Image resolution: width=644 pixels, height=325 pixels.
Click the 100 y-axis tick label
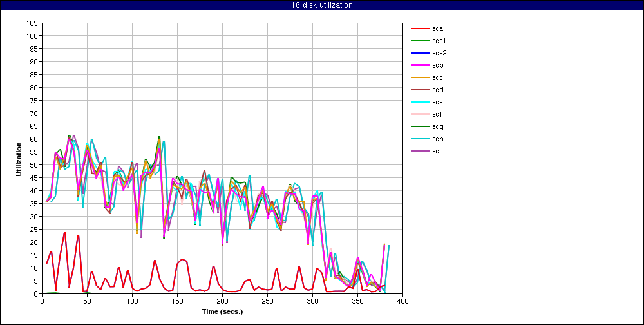(x=33, y=36)
